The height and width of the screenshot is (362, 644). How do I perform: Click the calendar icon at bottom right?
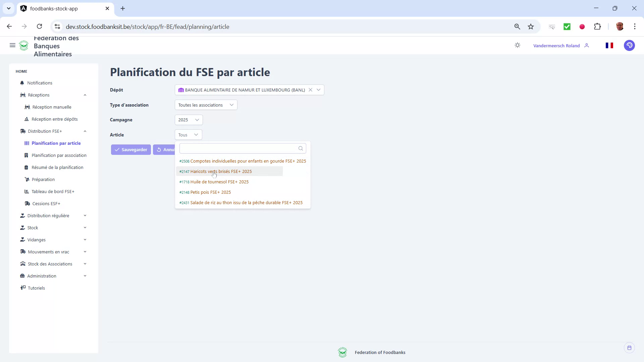point(629,348)
